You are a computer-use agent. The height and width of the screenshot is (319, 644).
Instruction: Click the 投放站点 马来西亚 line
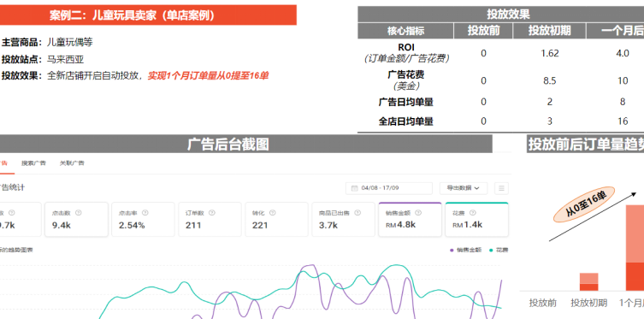[43, 59]
